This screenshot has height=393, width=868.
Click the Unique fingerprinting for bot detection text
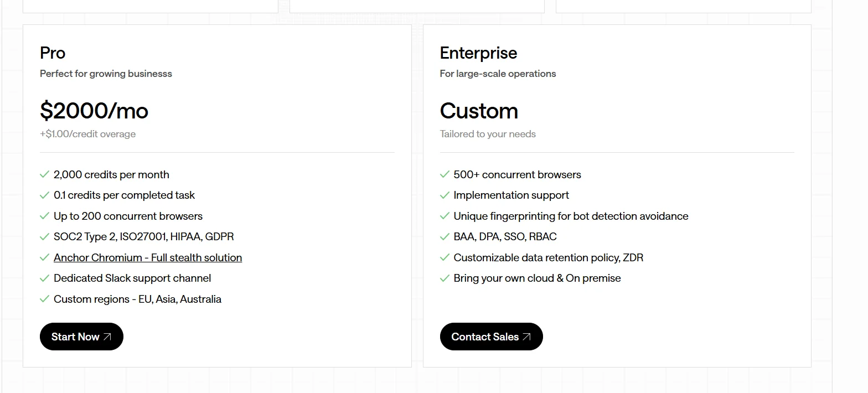(571, 216)
